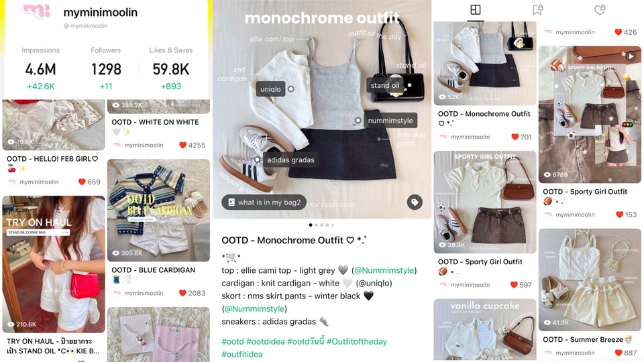Open the vanilla cupcake post thumbnail
The height and width of the screenshot is (362, 644).
(x=484, y=330)
